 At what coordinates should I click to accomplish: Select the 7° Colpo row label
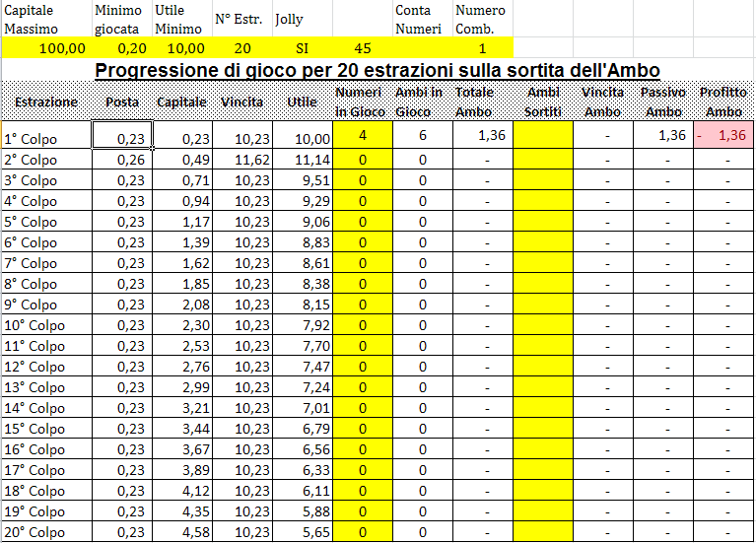tap(46, 263)
